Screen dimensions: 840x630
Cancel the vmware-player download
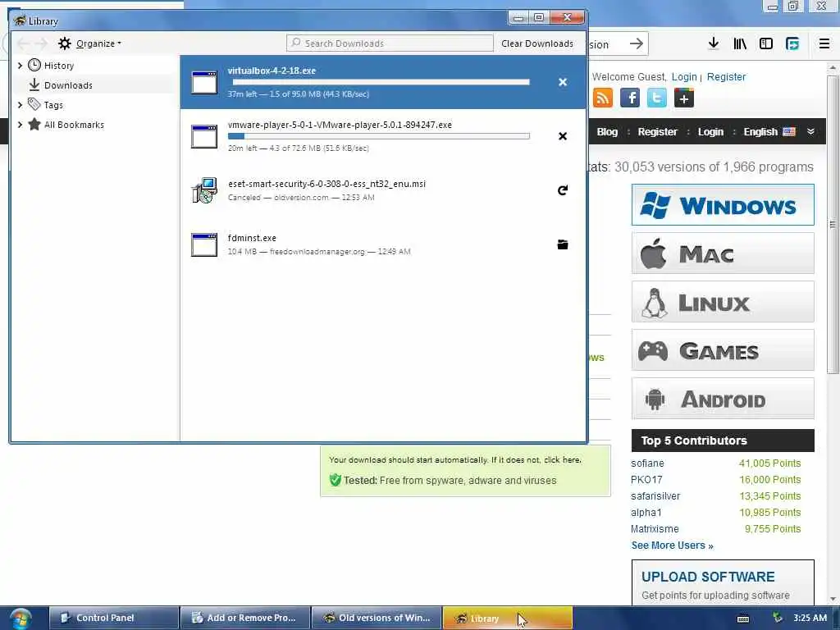563,136
